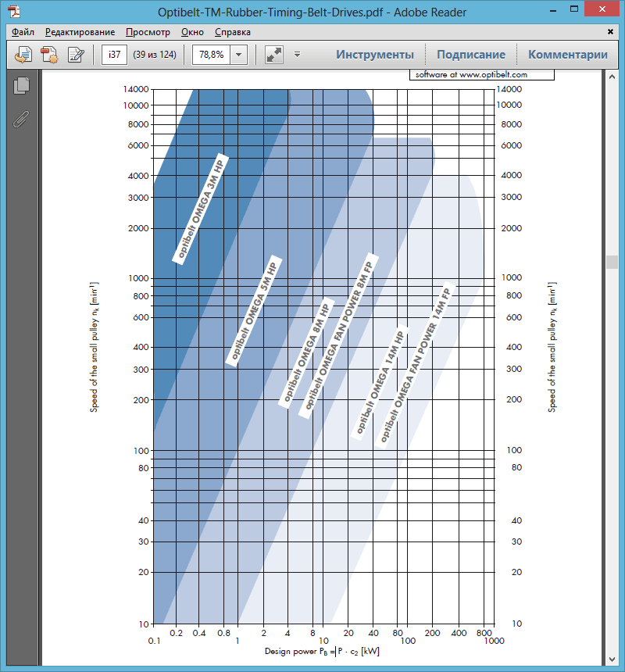Open the Подписание pane

click(471, 55)
